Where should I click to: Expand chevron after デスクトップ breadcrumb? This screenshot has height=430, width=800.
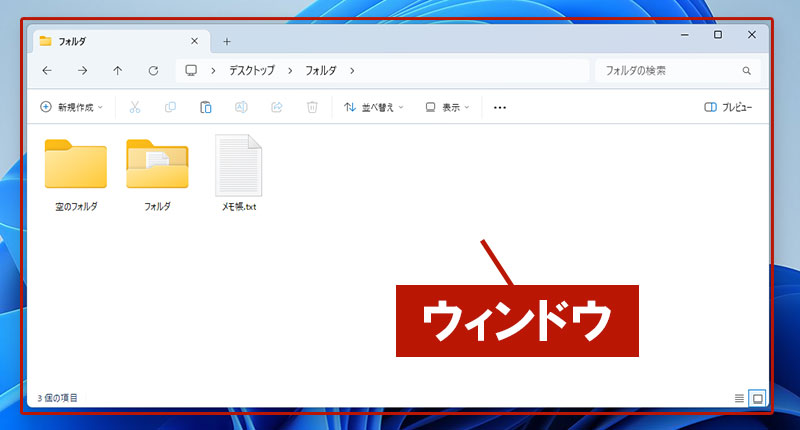tap(290, 71)
